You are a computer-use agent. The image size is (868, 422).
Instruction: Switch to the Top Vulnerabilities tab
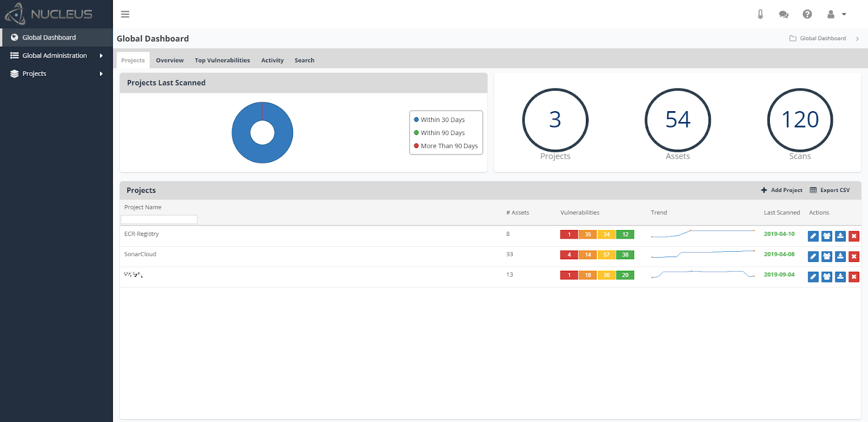pyautogui.click(x=222, y=60)
